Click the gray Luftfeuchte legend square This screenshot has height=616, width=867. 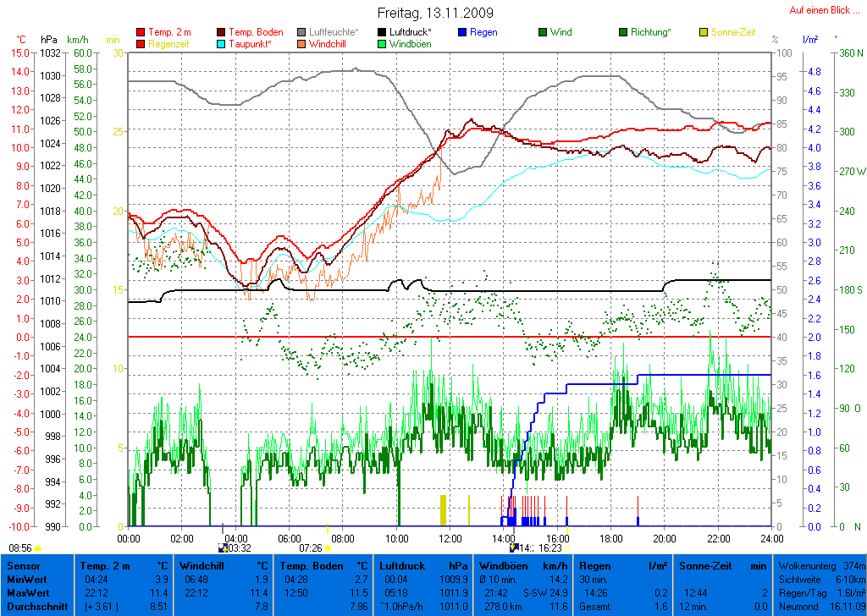302,32
